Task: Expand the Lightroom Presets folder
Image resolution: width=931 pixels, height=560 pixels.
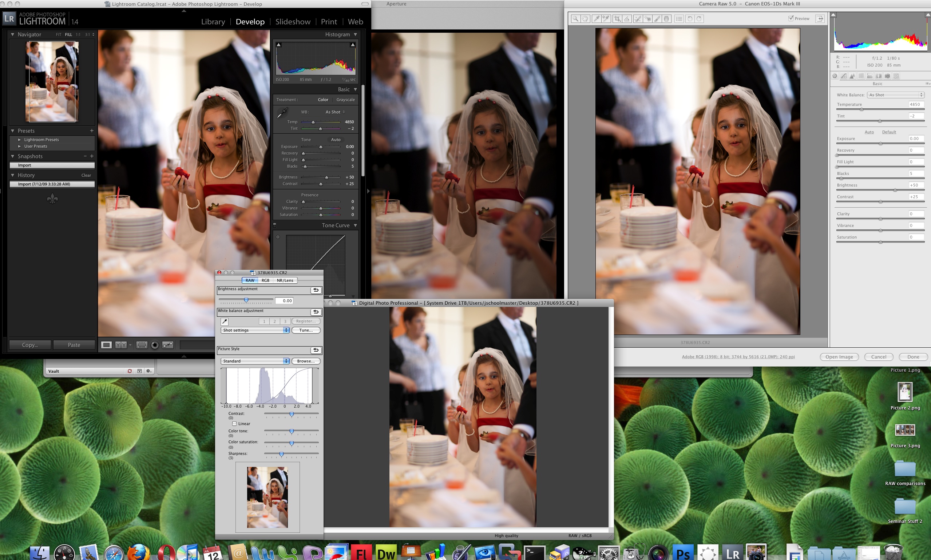Action: pos(19,140)
